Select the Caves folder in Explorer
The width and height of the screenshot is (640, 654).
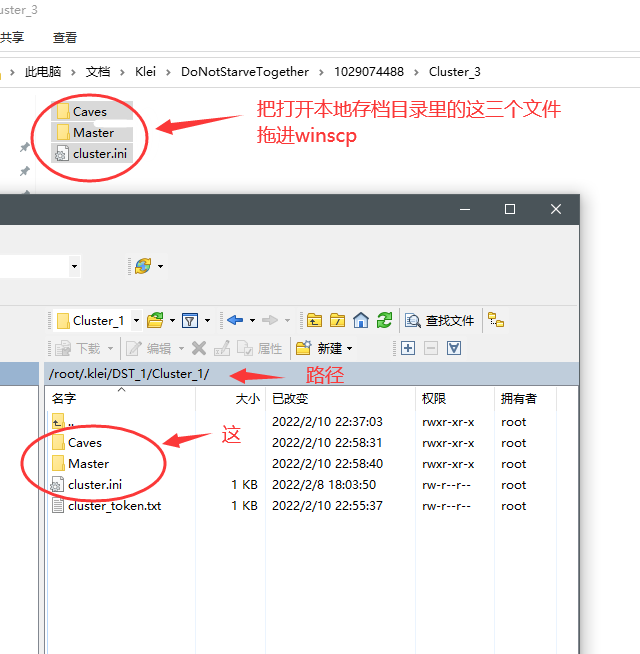coord(92,111)
